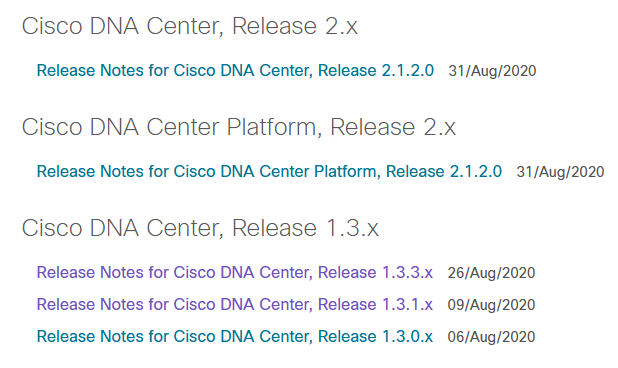The image size is (618, 368).
Task: Click the Cisco DNA Center, Release 2.x heading
Action: (x=190, y=26)
